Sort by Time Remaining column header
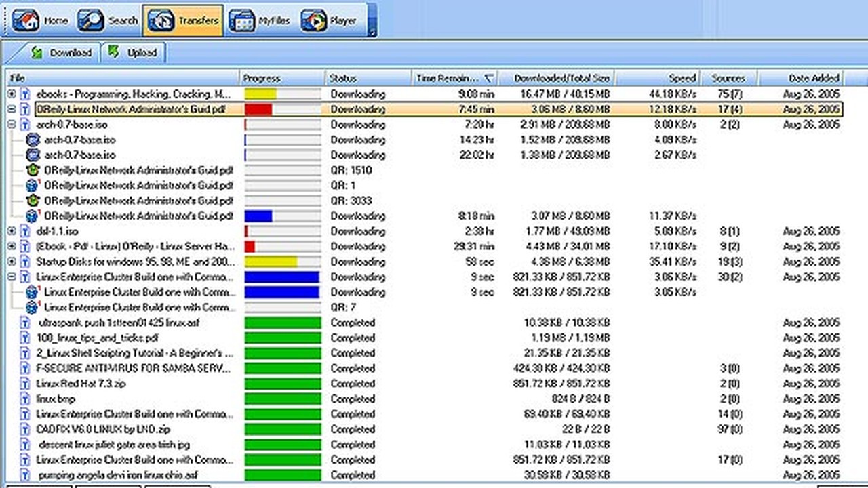The height and width of the screenshot is (488, 868). (x=448, y=78)
